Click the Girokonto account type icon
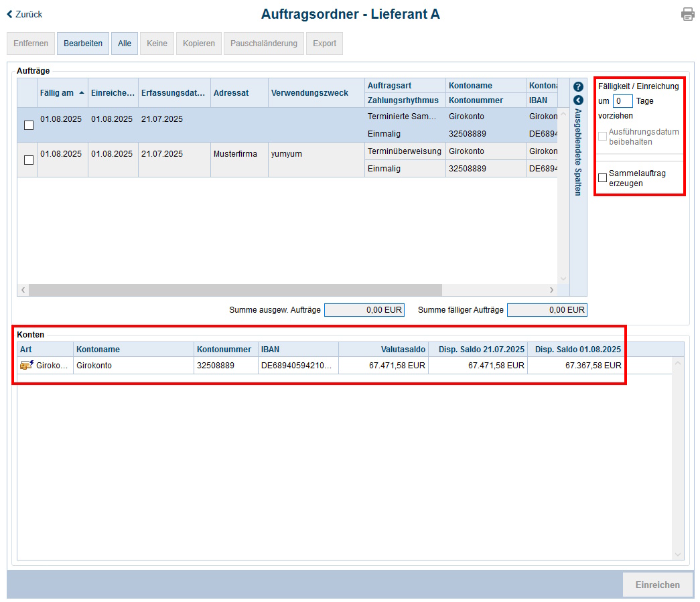The image size is (700, 602). pos(27,366)
